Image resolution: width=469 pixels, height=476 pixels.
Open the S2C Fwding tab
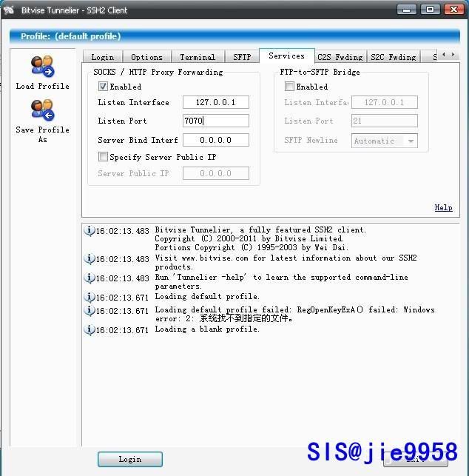coord(394,57)
